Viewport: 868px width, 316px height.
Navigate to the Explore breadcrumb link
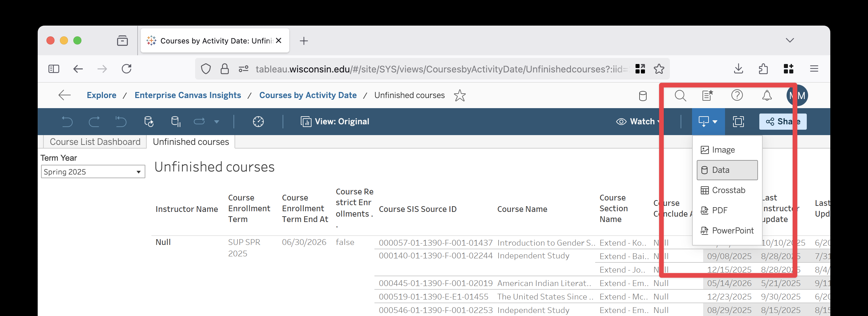point(101,95)
